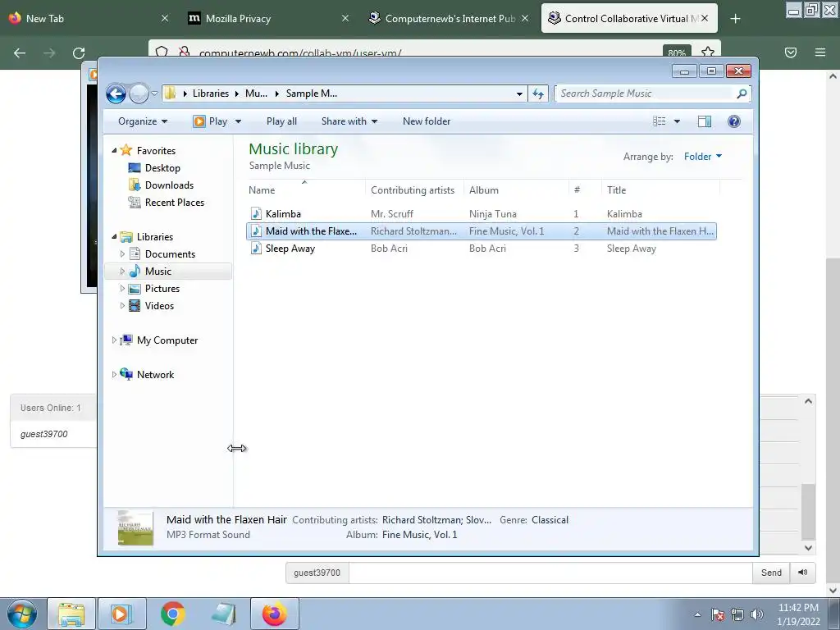Open Chrome from the taskbar
This screenshot has height=630, width=840.
tap(172, 614)
